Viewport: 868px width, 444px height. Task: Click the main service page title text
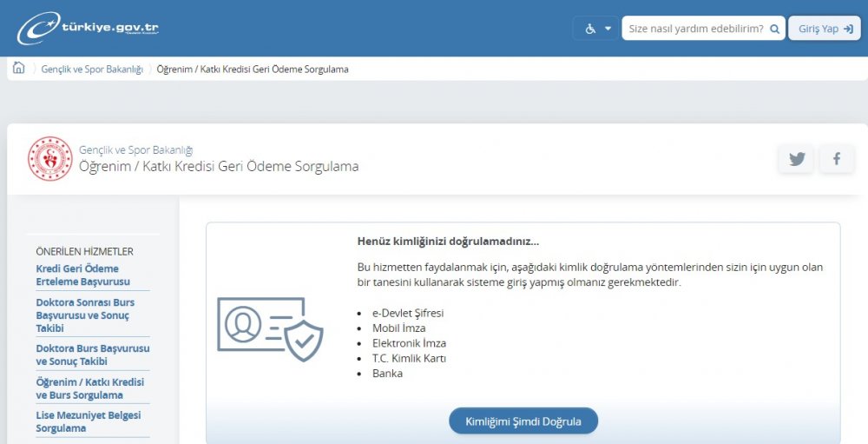pos(219,166)
